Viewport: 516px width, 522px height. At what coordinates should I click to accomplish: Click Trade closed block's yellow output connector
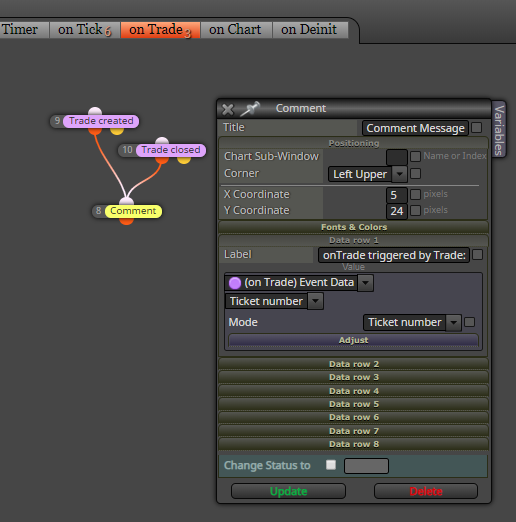(184, 160)
